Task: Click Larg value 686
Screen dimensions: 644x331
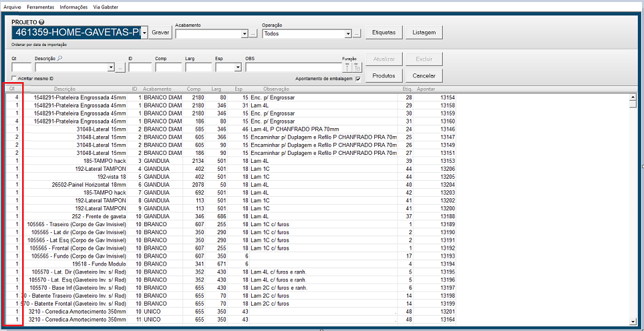Action: [x=222, y=216]
